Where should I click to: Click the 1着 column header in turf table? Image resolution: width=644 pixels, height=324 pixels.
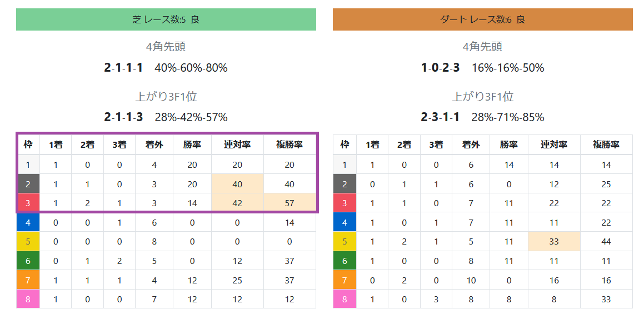56,144
